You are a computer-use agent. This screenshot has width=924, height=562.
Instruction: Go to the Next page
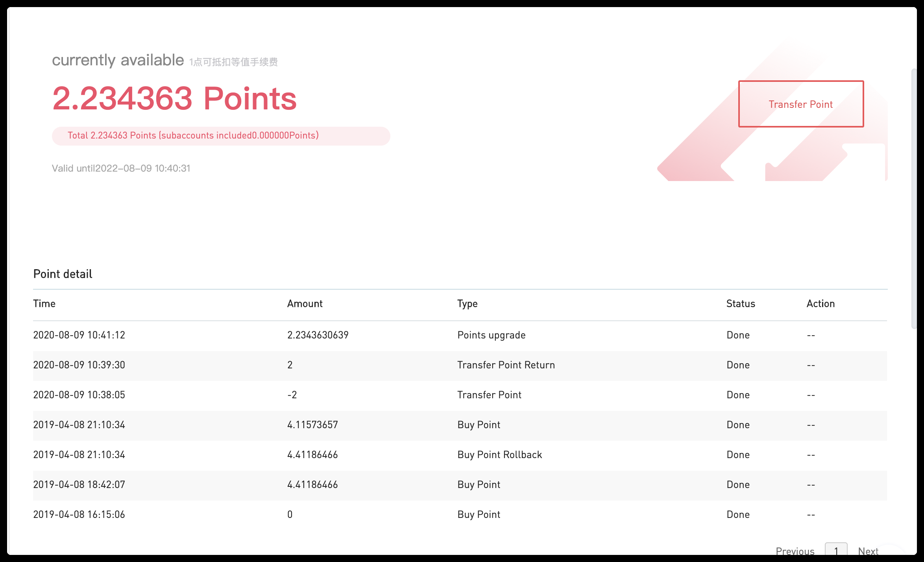(x=868, y=551)
